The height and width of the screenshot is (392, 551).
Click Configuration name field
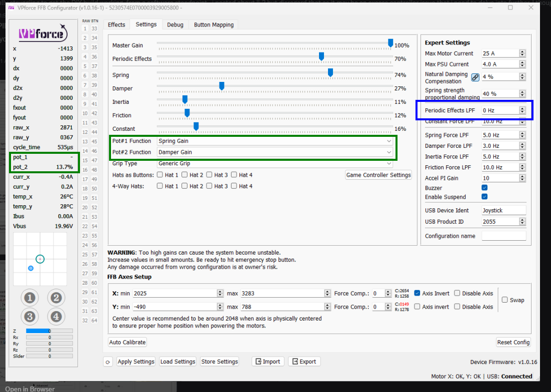[x=503, y=236]
